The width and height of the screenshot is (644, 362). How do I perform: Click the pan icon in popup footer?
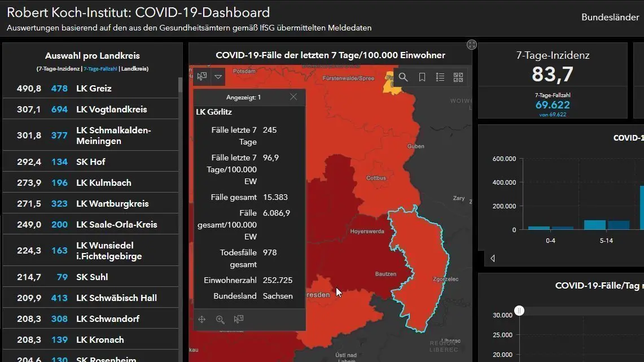coord(202,320)
